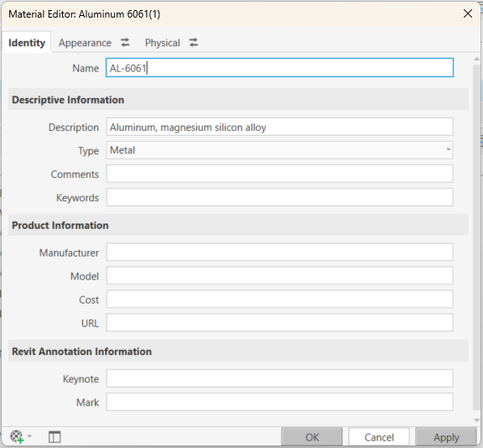Click the Cost input field
Viewport: 483px width, 448px height.
pyautogui.click(x=280, y=300)
